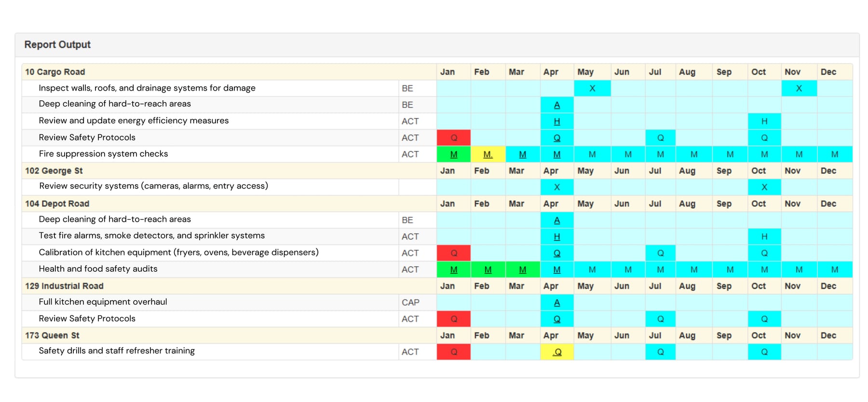
Task: Open the red January Q cell for 10 Cargo Road Review Safety Protocols
Action: [454, 138]
